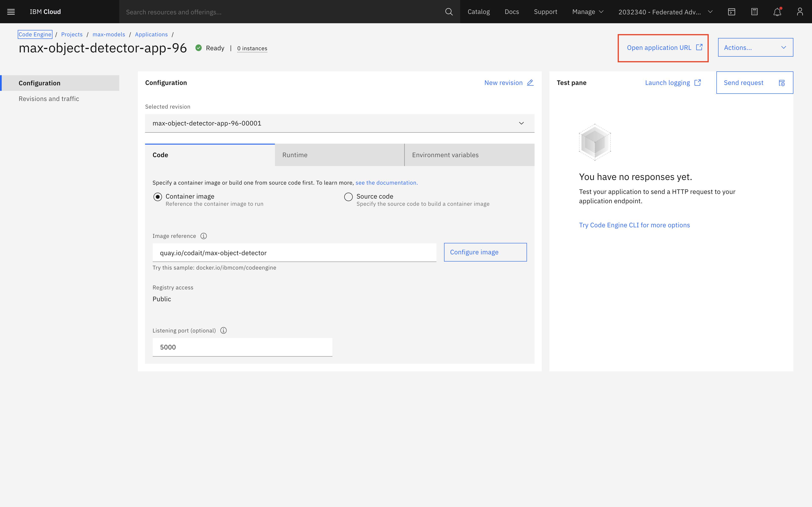Screen dimensions: 812x507
Task: Click the Image reference info icon
Action: [x=204, y=236]
